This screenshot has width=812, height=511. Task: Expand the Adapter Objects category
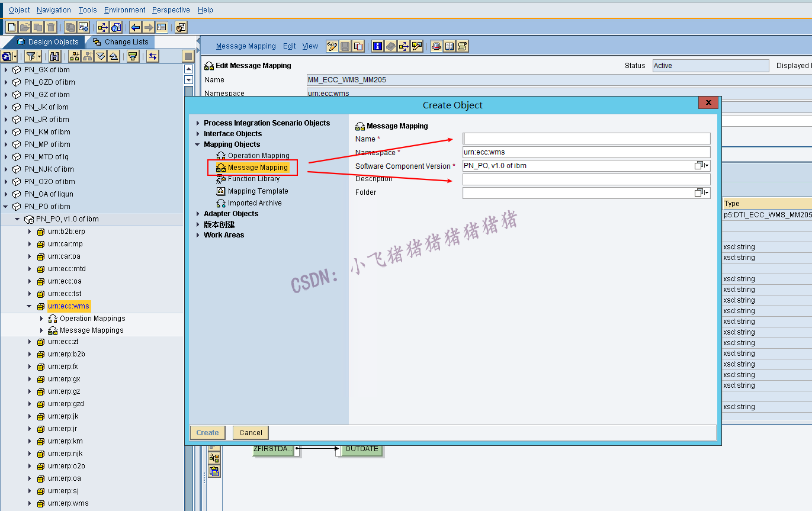pos(198,214)
